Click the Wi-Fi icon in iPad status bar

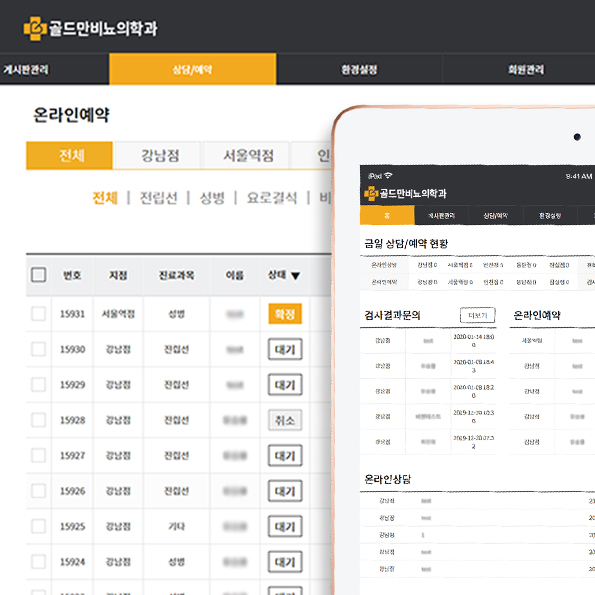pyautogui.click(x=388, y=176)
